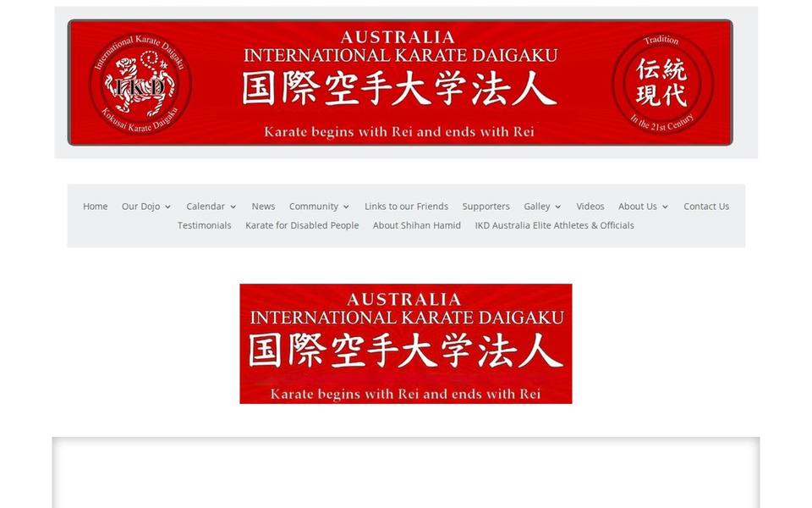Image resolution: width=812 pixels, height=508 pixels.
Task: Click the IKD tiger logo emblem
Action: coord(140,84)
